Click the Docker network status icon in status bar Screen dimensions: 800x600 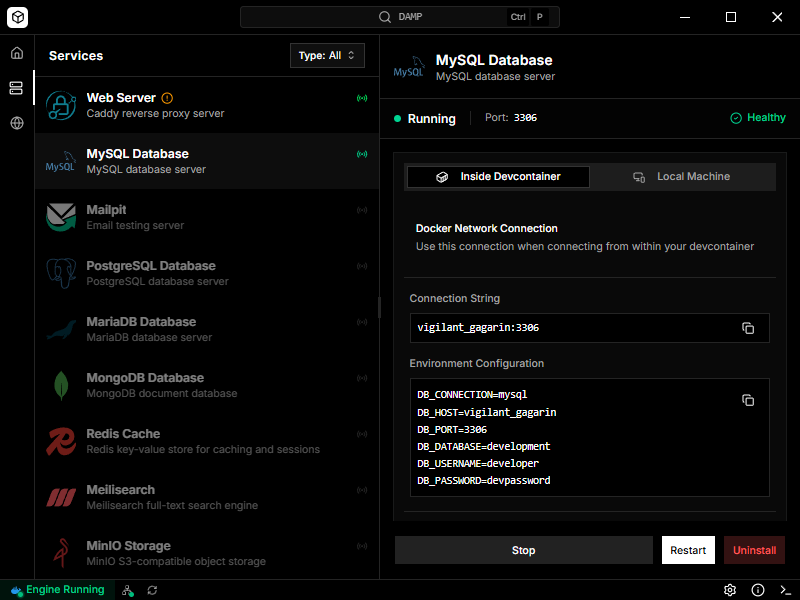127,590
